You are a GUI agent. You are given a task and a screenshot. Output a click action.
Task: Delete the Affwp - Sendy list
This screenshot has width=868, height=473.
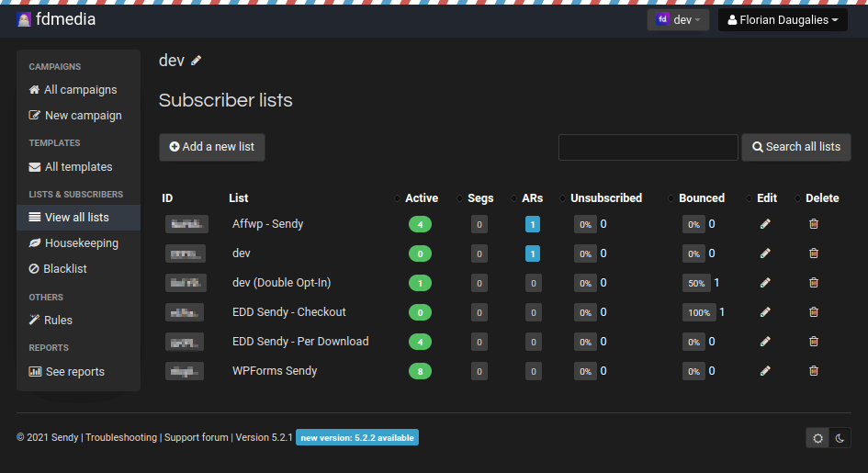[814, 224]
